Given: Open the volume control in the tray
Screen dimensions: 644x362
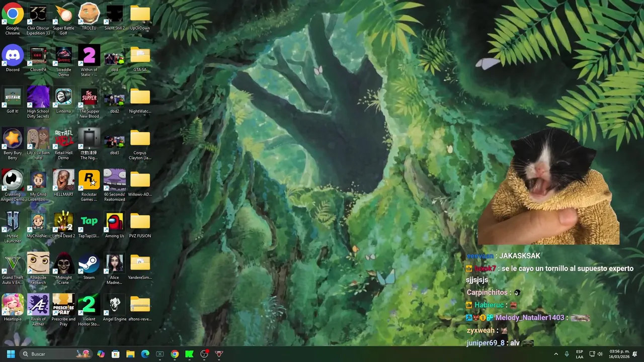Looking at the screenshot, I should [x=600, y=354].
